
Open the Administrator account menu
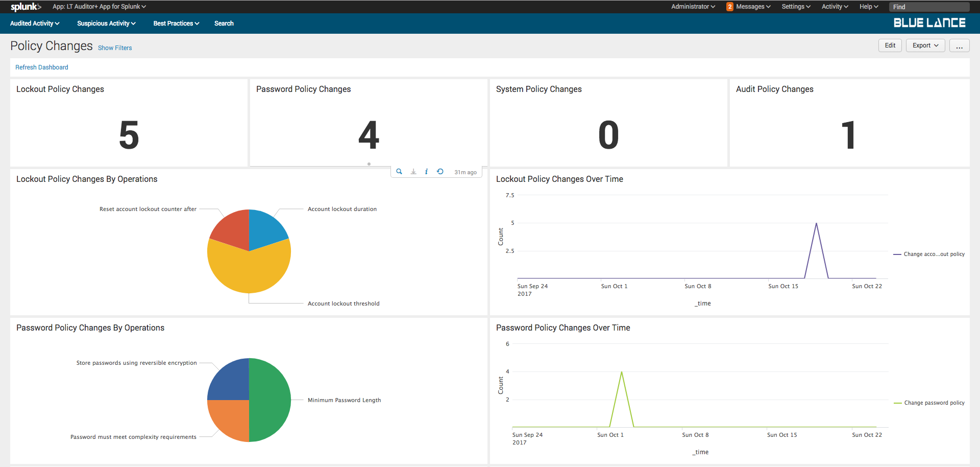(x=692, y=7)
